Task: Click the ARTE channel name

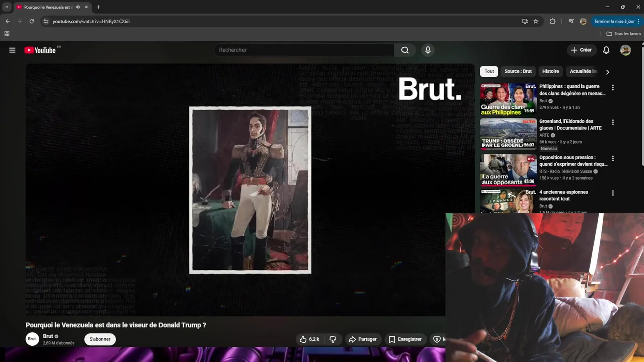Action: point(544,135)
